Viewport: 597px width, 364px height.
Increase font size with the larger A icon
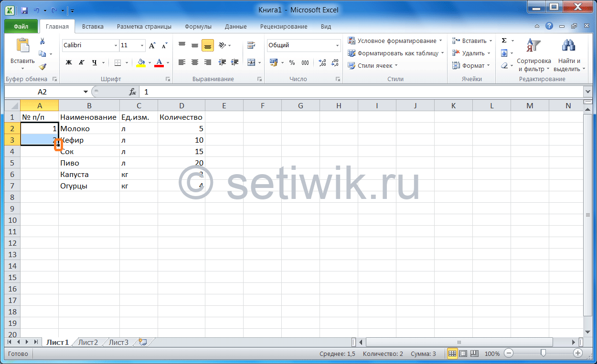pyautogui.click(x=152, y=45)
